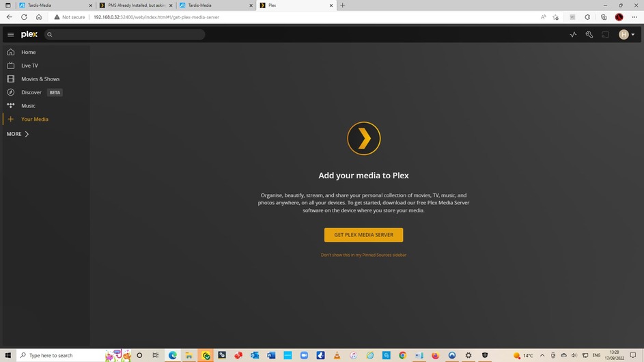Viewport: 644px width, 362px height.
Task: Open Outlook from the taskbar
Action: [x=255, y=355]
